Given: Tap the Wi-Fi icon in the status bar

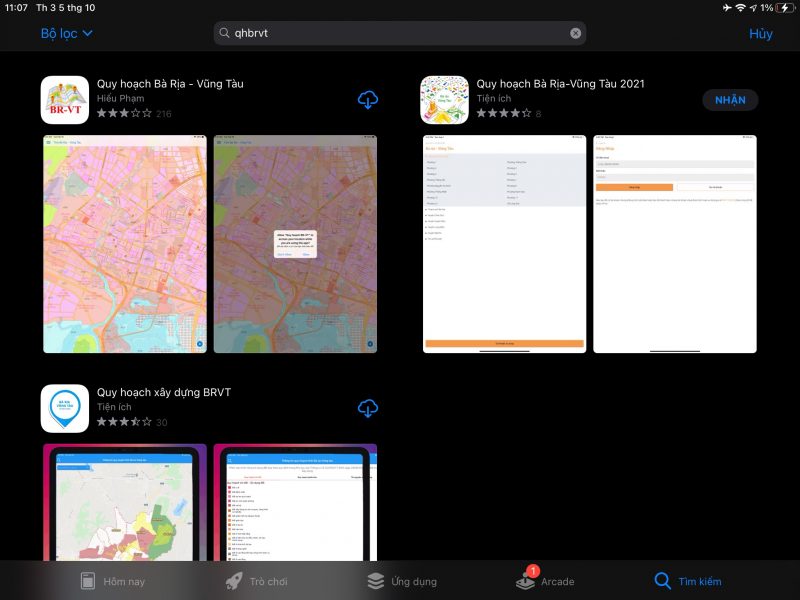Looking at the screenshot, I should (740, 8).
